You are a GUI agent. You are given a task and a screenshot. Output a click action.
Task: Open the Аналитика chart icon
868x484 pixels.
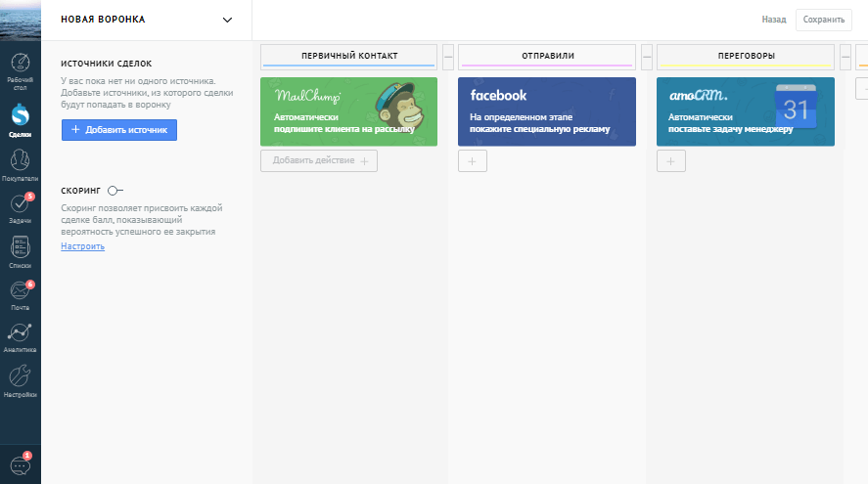(x=20, y=338)
